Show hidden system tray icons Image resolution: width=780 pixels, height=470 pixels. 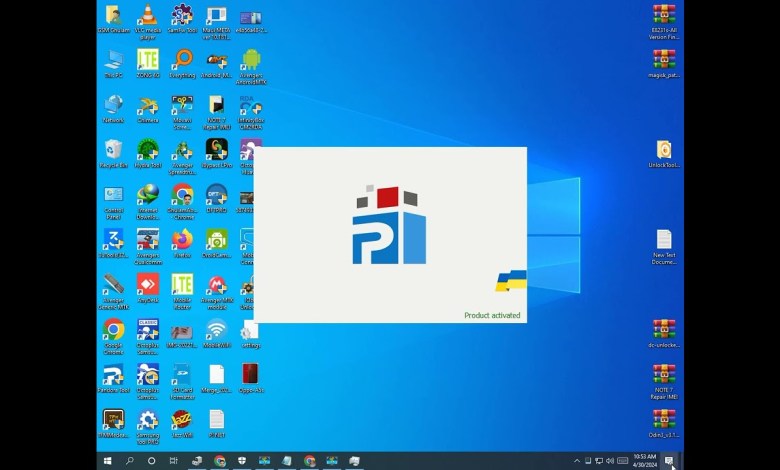coord(576,461)
